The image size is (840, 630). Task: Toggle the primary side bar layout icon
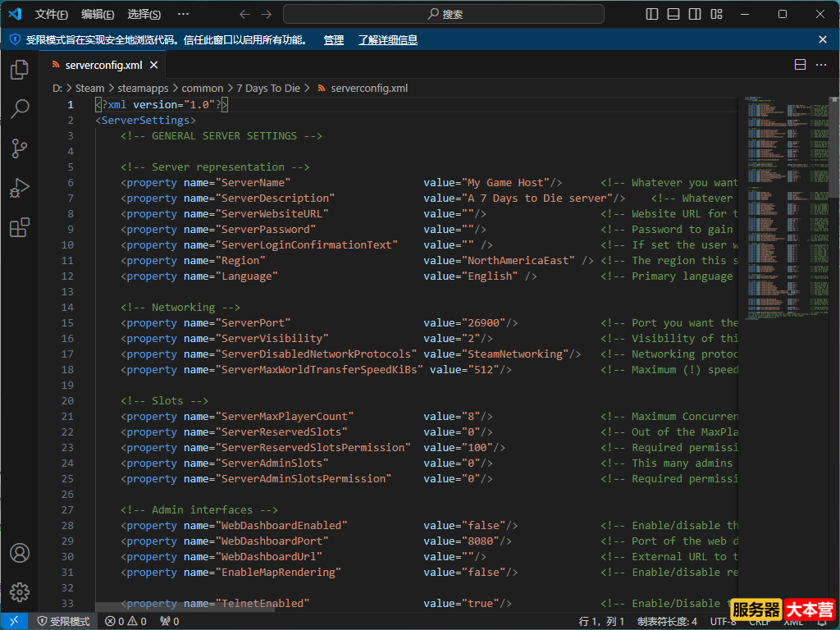click(652, 14)
